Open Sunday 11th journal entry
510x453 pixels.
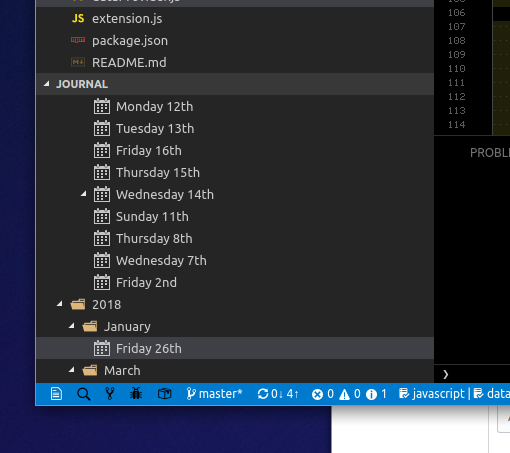(235, 217)
